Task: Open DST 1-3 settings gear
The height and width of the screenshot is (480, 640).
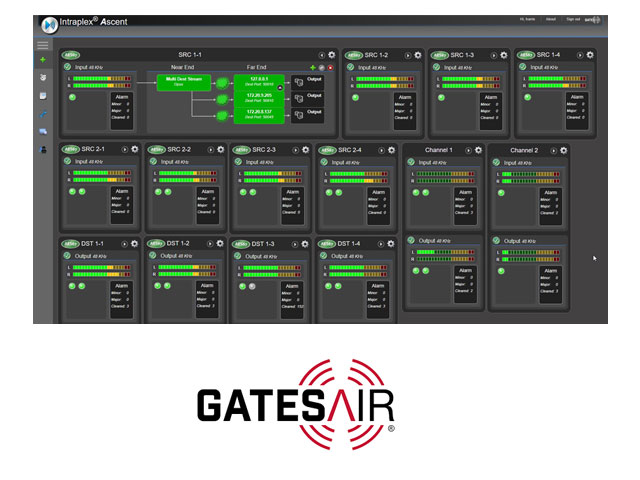Action: coord(305,244)
